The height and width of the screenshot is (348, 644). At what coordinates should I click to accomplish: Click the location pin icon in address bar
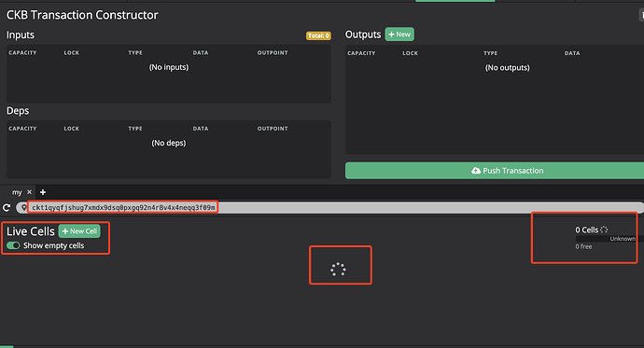pos(23,208)
